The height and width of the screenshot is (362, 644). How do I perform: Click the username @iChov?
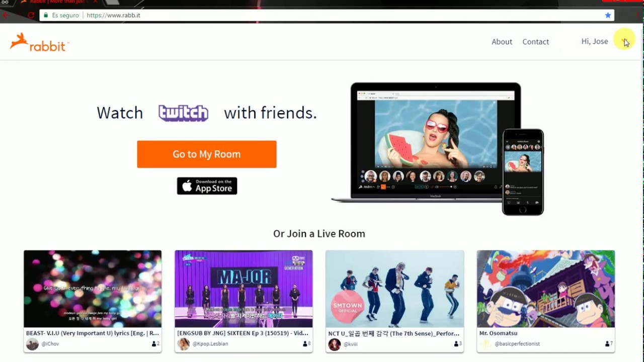click(x=50, y=344)
